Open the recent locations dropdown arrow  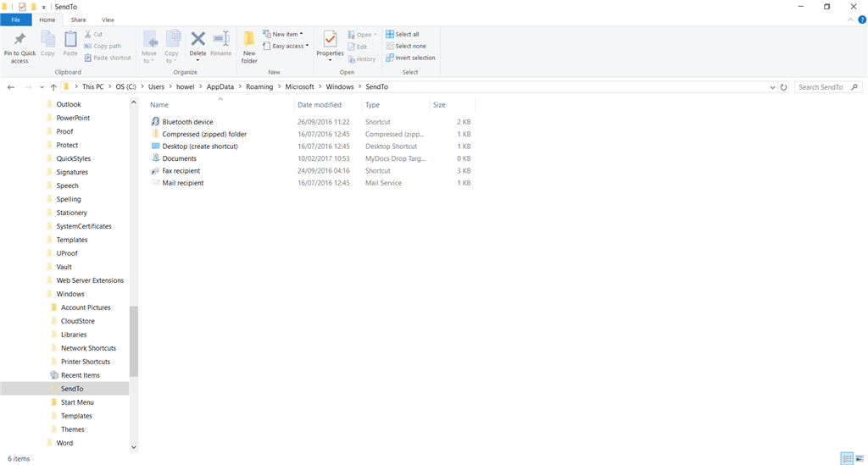42,87
